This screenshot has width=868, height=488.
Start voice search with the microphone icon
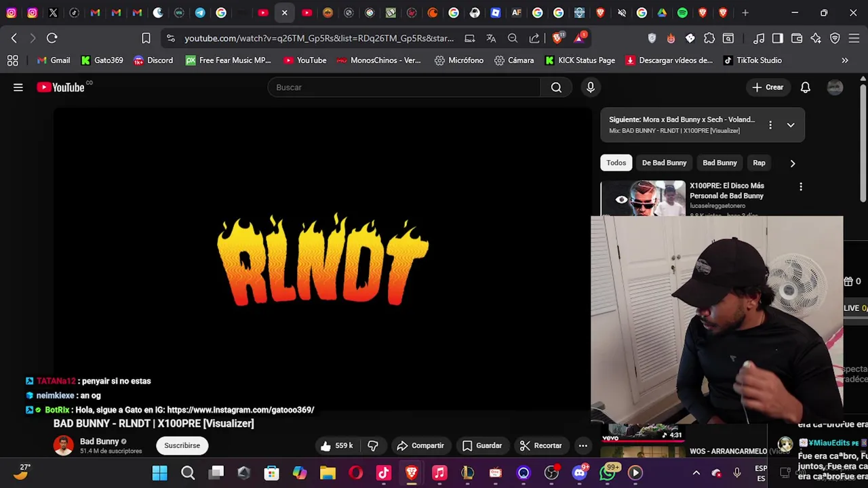click(x=591, y=87)
